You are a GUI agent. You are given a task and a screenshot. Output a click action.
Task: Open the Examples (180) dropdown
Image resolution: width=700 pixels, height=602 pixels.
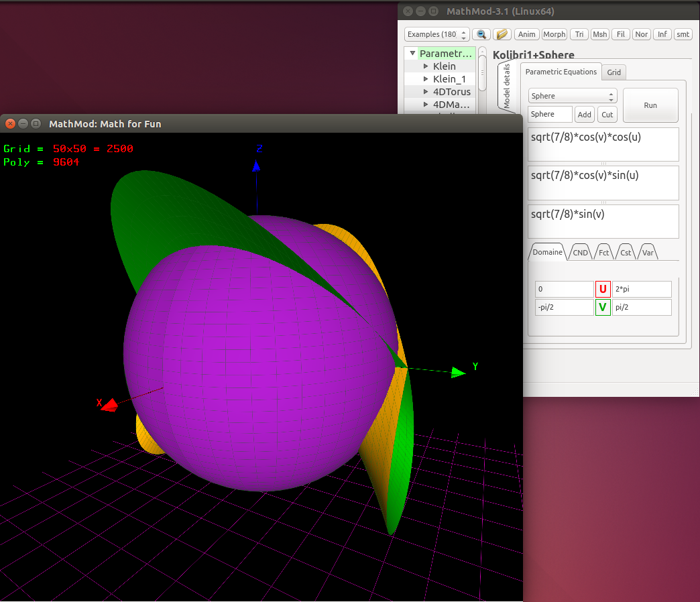tap(436, 34)
